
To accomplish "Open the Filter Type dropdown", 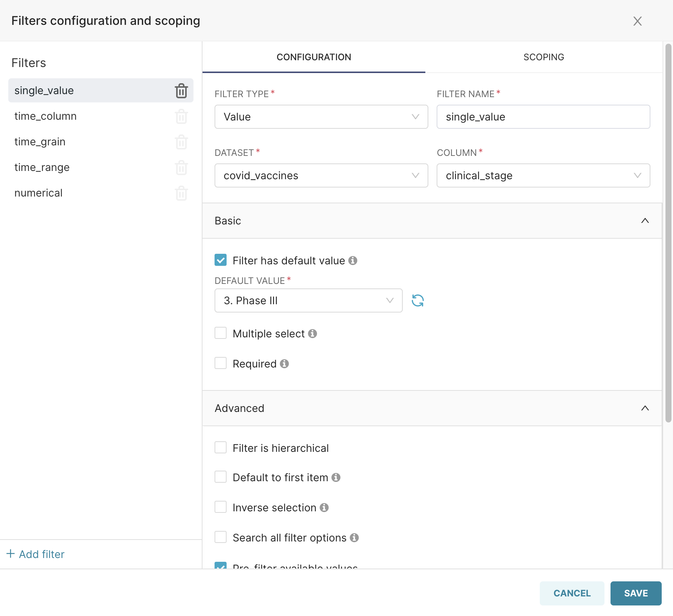I will (x=321, y=117).
